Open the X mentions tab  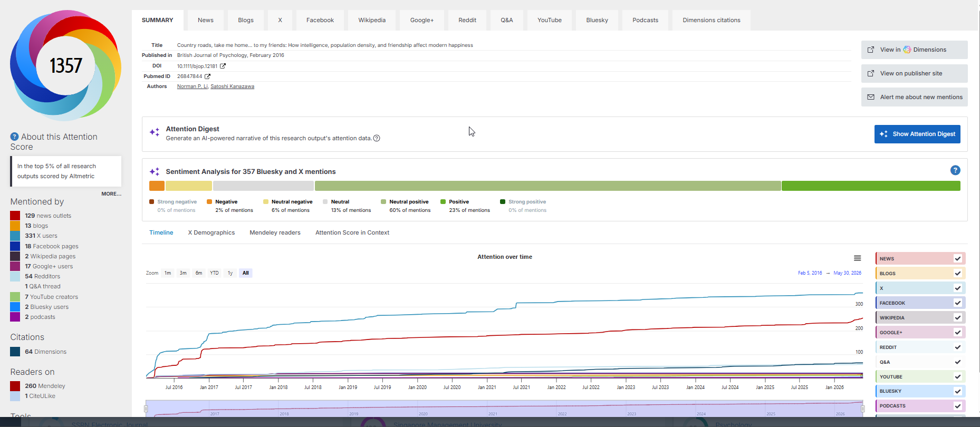280,20
